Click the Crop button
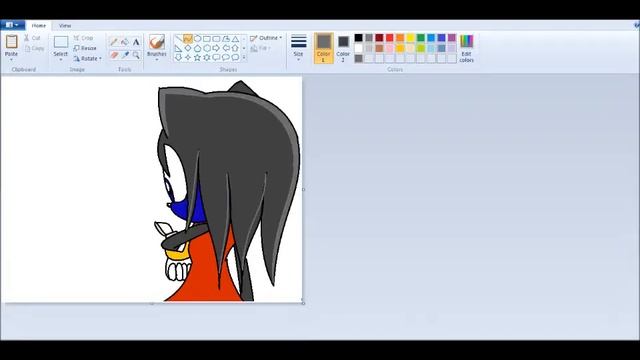This screenshot has height=360, width=640. [84, 38]
